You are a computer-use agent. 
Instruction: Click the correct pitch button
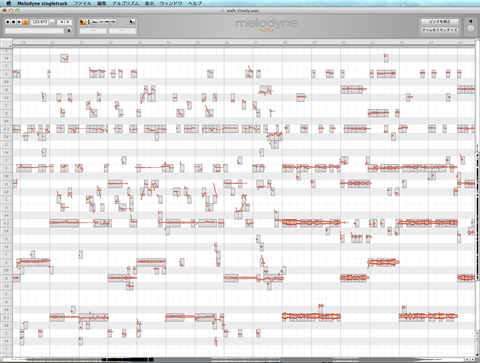(x=439, y=21)
